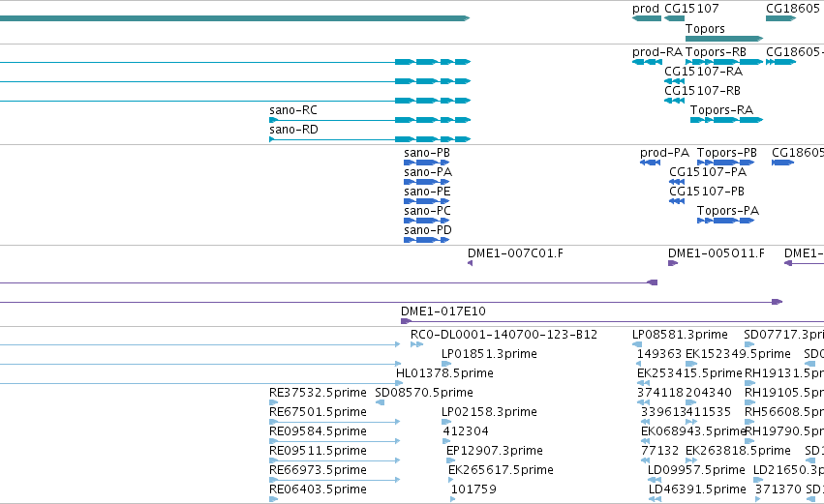Click the prod-PA protein label
This screenshot has height=504, width=824.
point(665,153)
